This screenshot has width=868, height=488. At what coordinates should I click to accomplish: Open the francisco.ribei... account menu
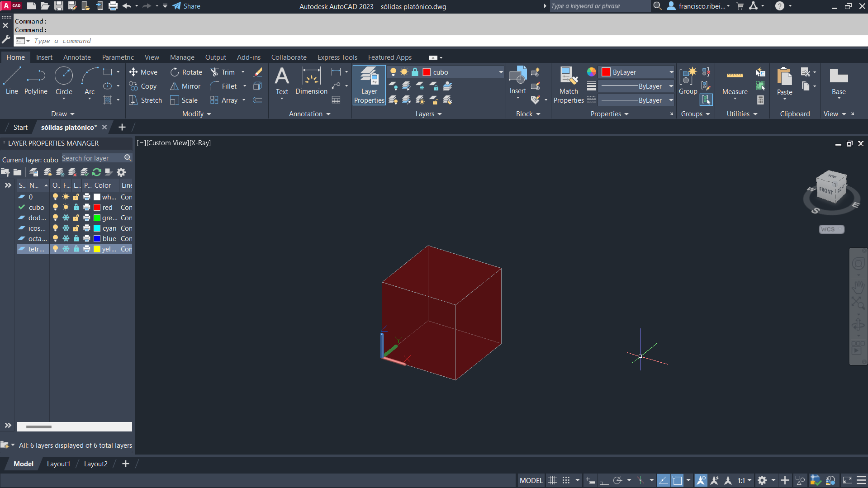click(699, 6)
